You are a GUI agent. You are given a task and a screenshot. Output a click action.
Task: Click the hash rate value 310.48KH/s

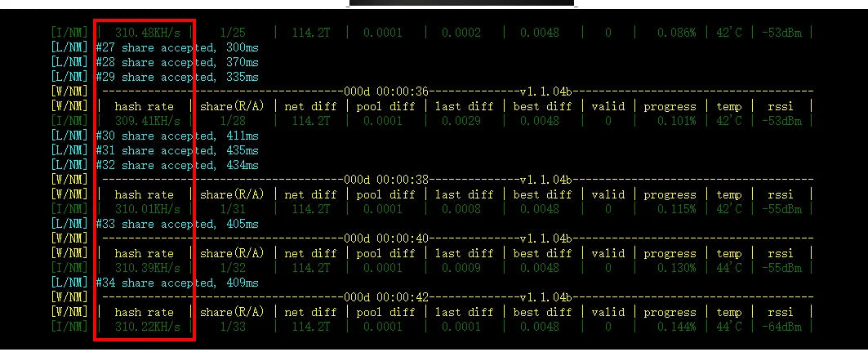(x=147, y=33)
